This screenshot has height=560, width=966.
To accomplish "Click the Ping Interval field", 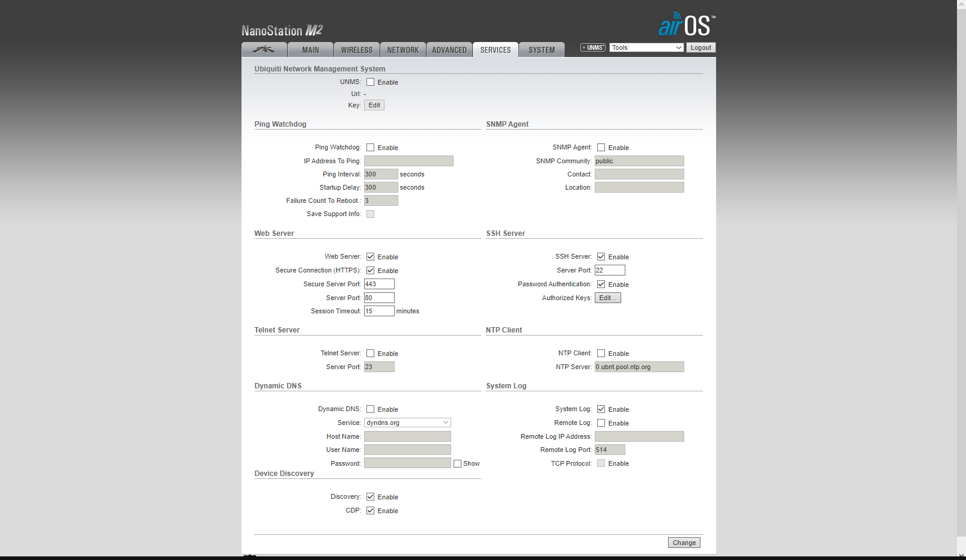I will 381,174.
